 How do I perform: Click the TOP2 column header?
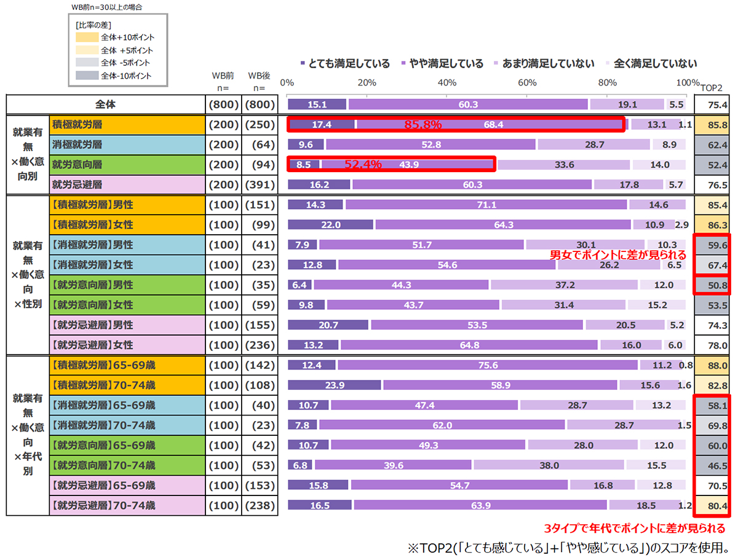pyautogui.click(x=712, y=85)
